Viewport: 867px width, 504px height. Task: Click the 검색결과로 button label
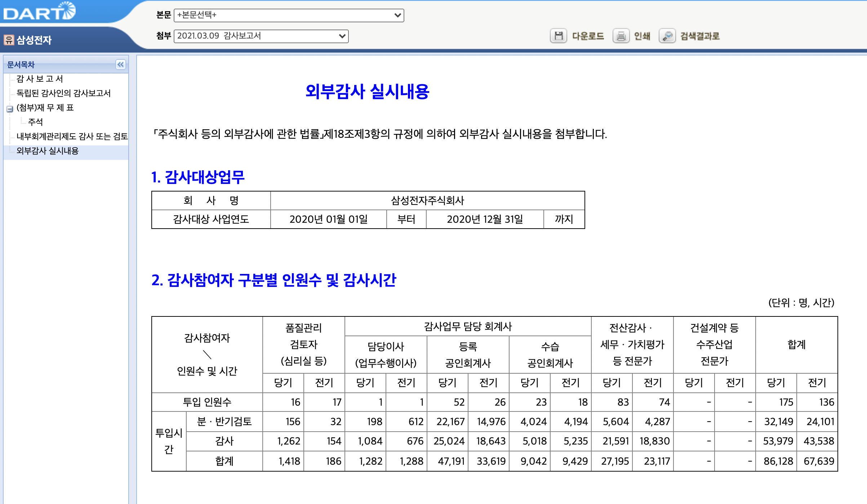tap(700, 36)
